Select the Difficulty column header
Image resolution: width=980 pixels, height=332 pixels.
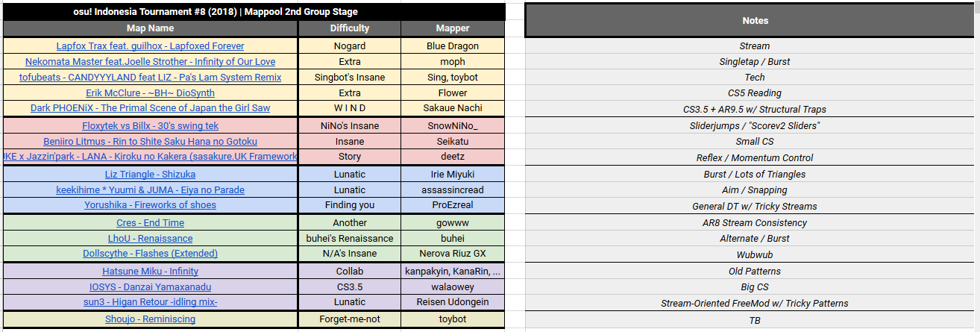click(x=350, y=28)
